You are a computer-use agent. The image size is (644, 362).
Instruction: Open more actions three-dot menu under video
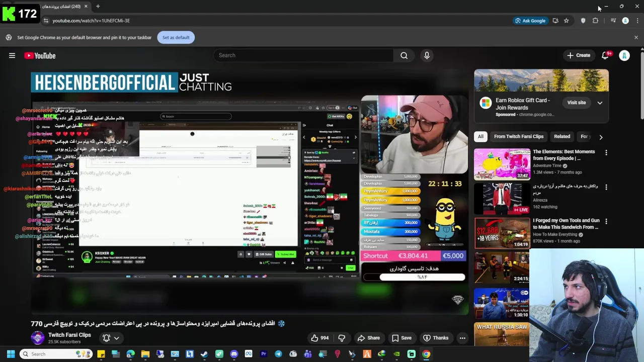pos(462,338)
